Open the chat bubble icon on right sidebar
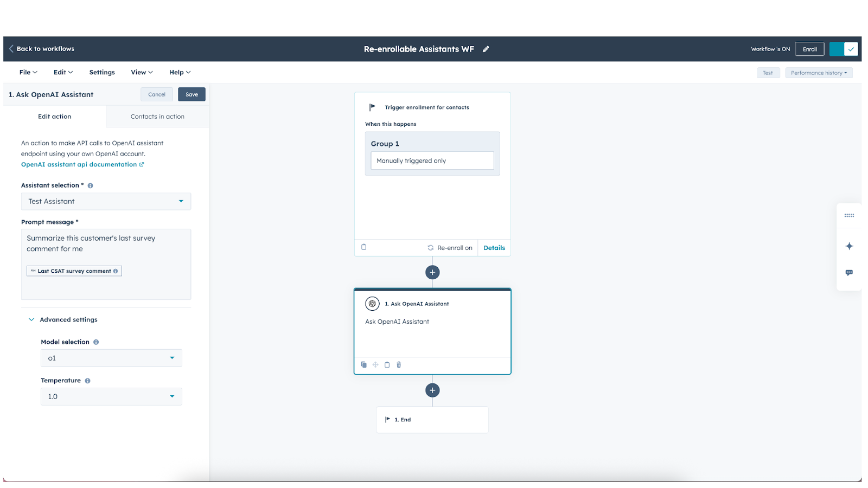The image size is (868, 488). (x=849, y=273)
